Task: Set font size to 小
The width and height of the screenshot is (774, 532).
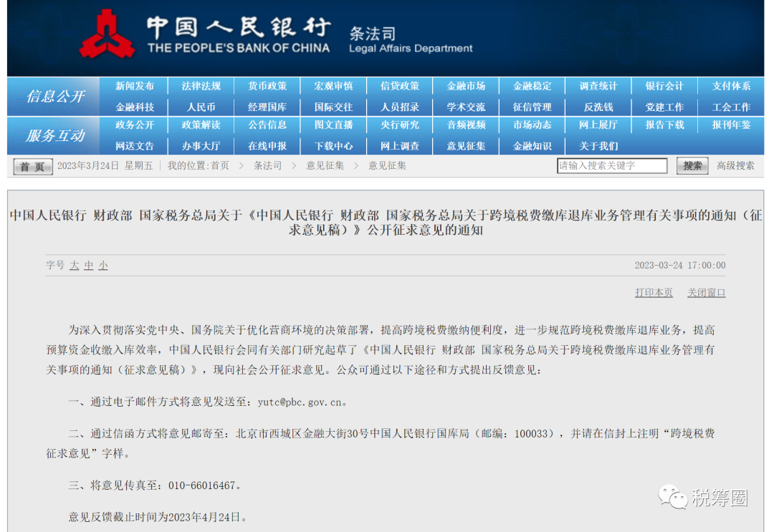Action: point(103,265)
